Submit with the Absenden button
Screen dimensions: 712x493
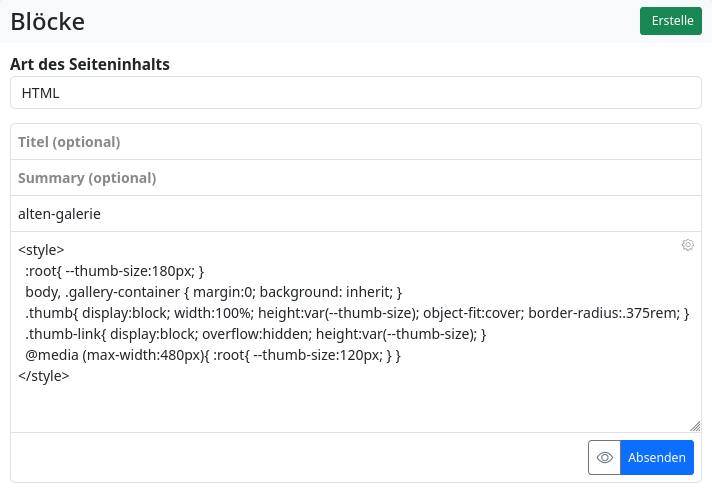[657, 457]
